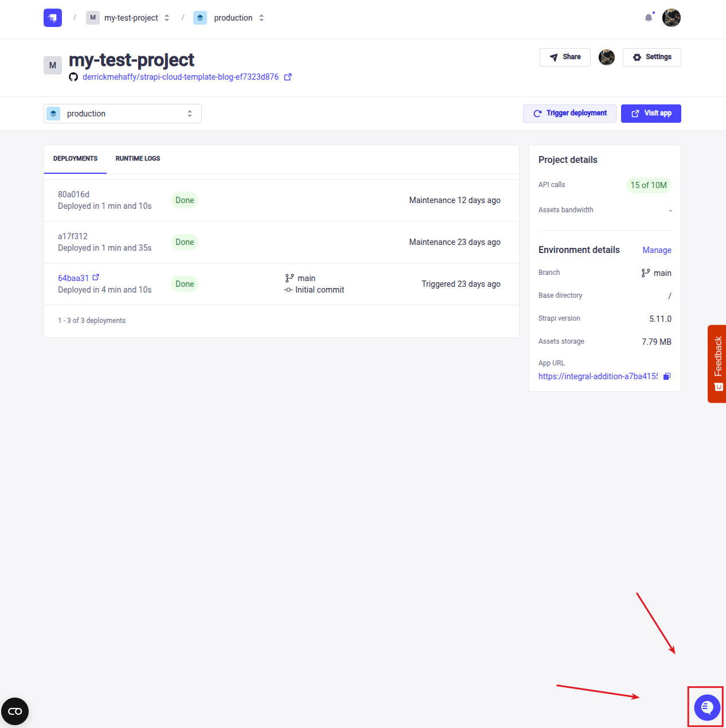This screenshot has height=728, width=726.
Task: Click the large M project badge
Action: (x=53, y=65)
